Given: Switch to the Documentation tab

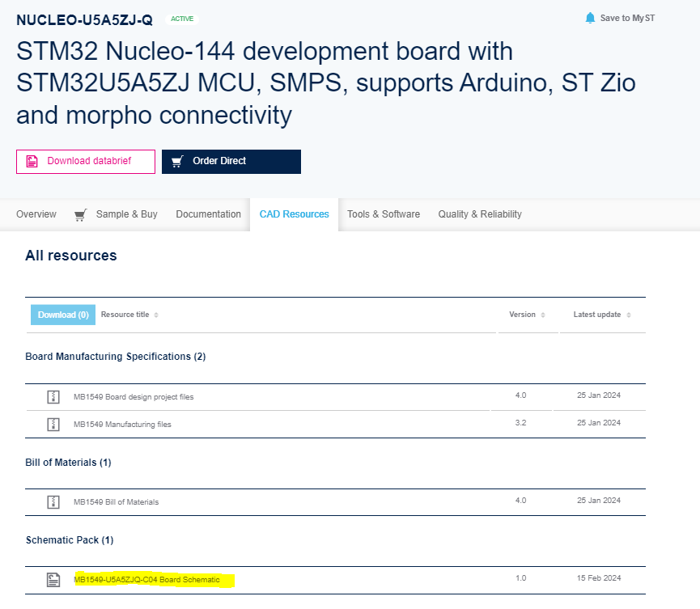Looking at the screenshot, I should click(208, 214).
